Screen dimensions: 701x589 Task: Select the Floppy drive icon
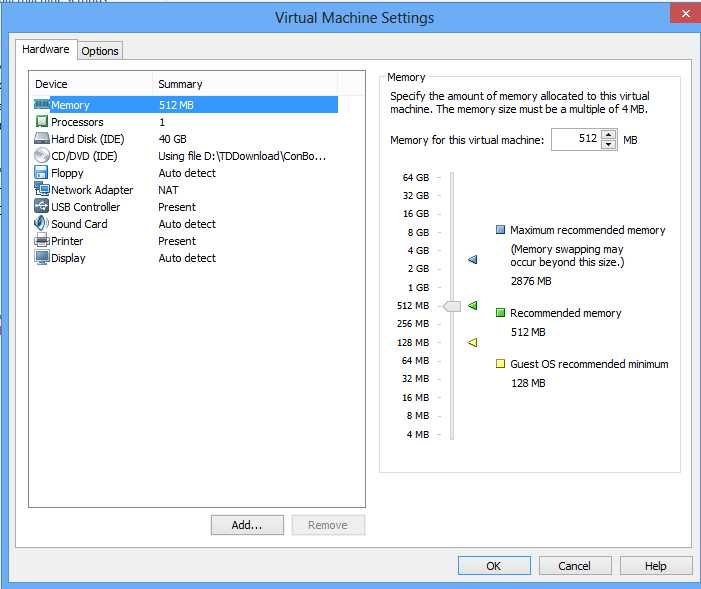click(42, 173)
